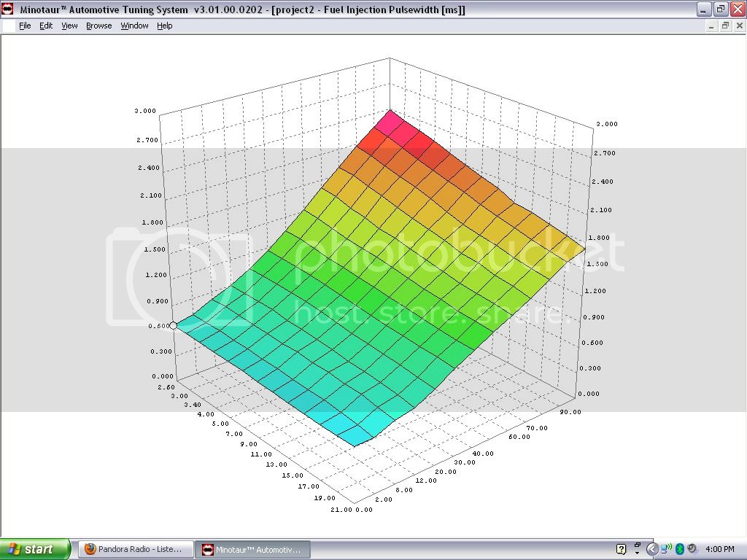Click the '11.00' axis label

click(261, 454)
